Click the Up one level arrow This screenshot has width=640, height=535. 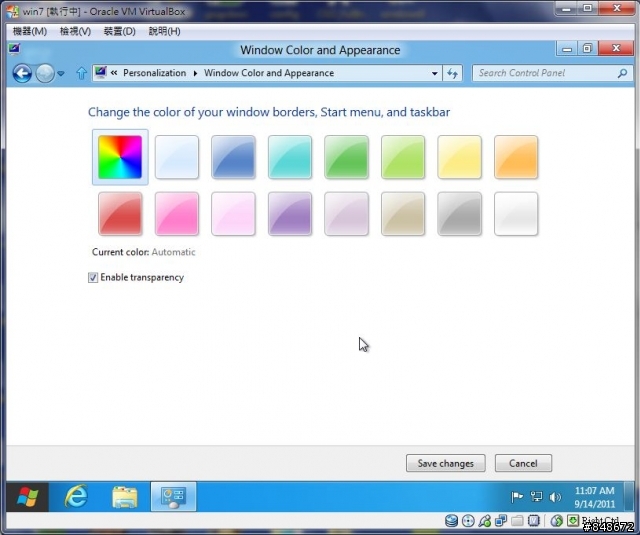pyautogui.click(x=81, y=73)
